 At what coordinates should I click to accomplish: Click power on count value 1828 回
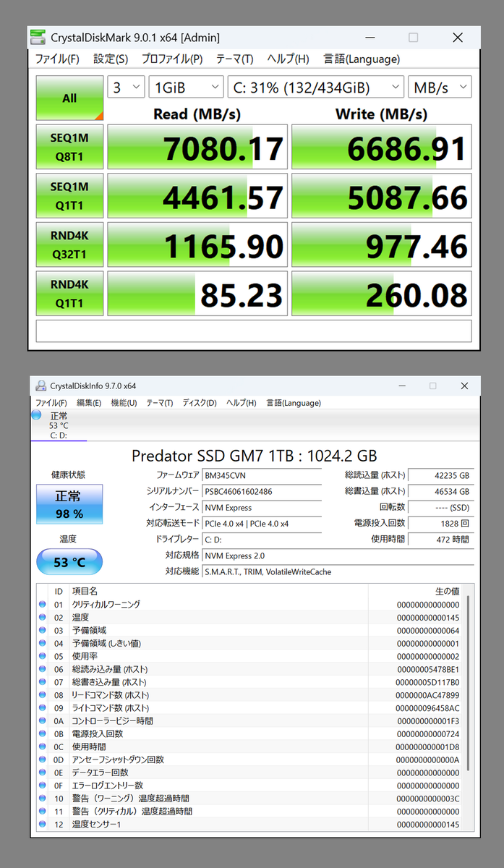[x=441, y=523]
